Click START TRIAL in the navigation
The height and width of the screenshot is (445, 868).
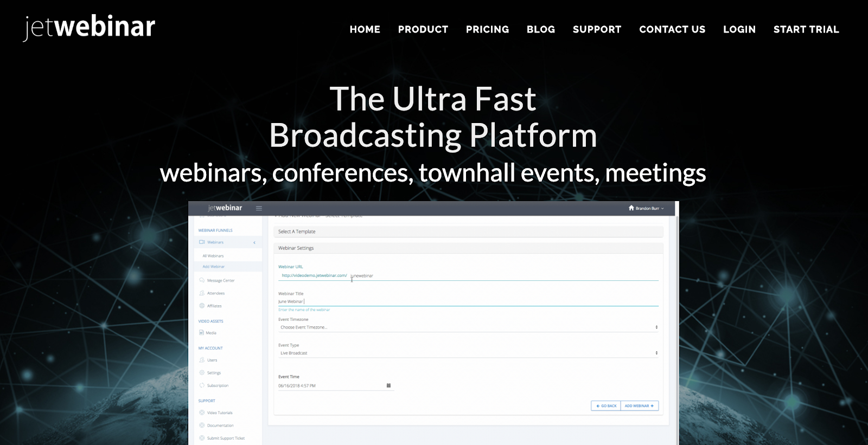[806, 29]
